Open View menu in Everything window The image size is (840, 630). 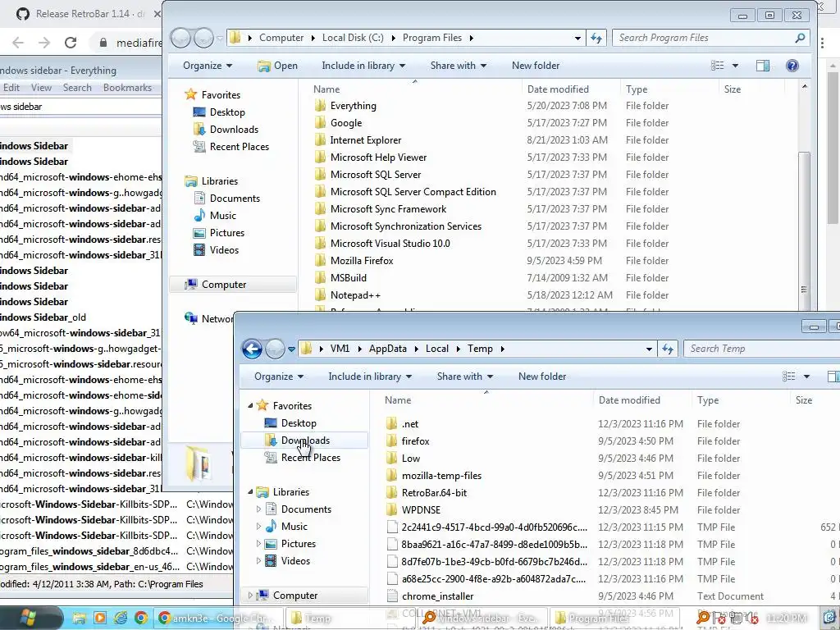click(x=41, y=87)
